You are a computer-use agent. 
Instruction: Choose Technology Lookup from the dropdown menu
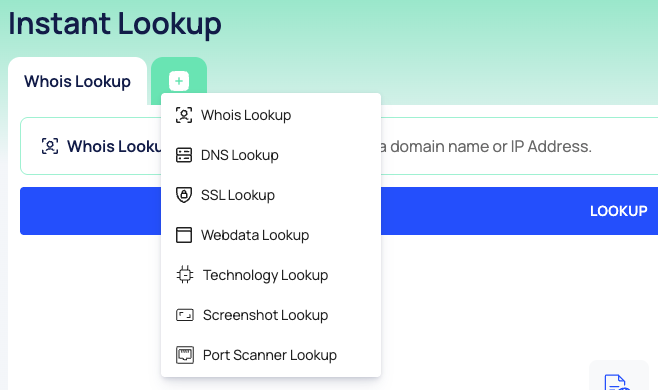click(271, 275)
